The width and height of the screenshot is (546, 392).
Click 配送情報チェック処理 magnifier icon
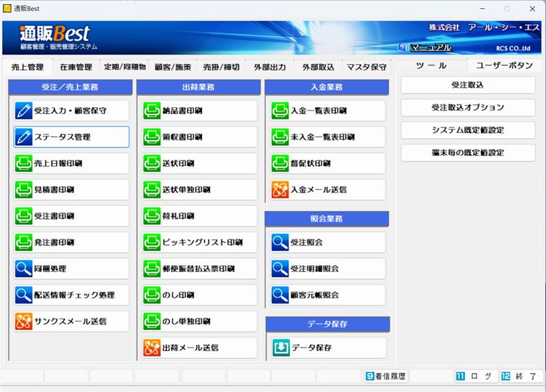24,295
